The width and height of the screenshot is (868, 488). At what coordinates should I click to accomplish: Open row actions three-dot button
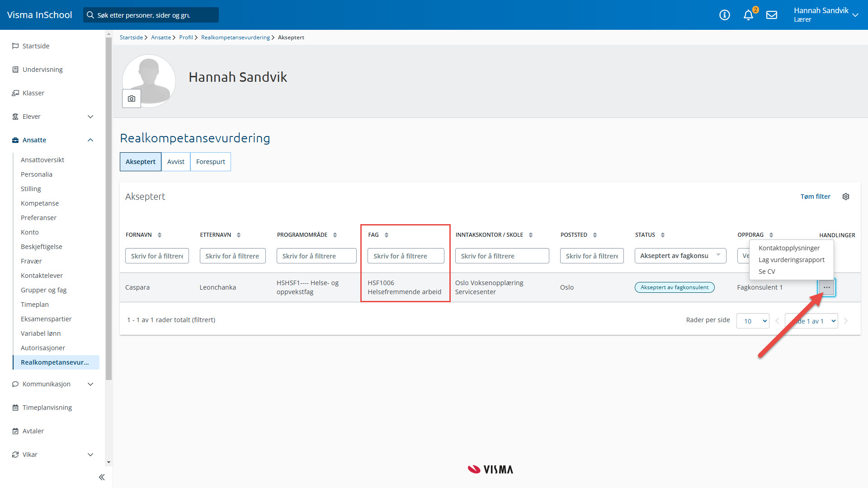pyautogui.click(x=827, y=287)
